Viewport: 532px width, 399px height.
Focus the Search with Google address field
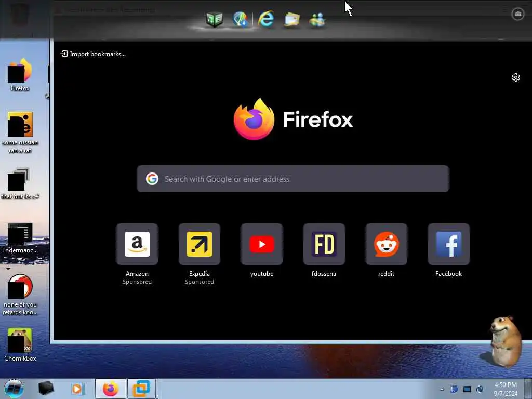(293, 179)
